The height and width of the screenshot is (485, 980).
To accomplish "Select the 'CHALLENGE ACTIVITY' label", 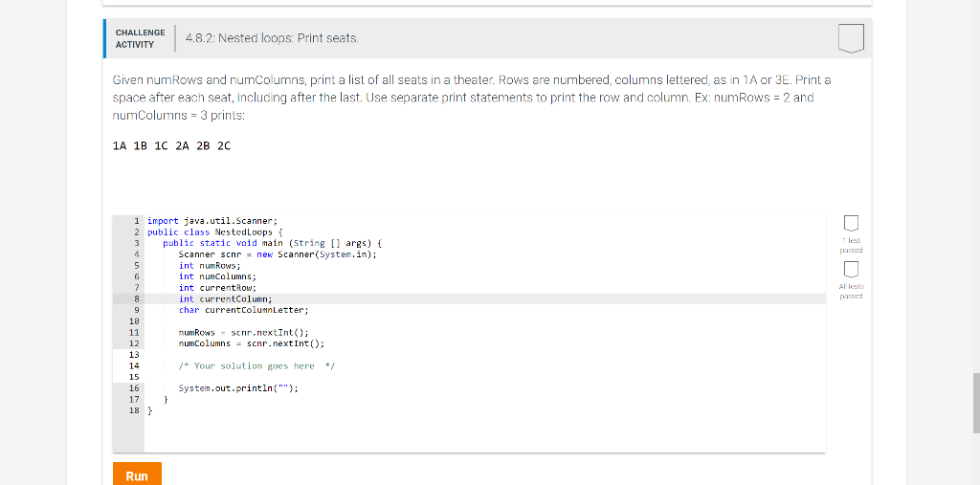I will (x=140, y=38).
